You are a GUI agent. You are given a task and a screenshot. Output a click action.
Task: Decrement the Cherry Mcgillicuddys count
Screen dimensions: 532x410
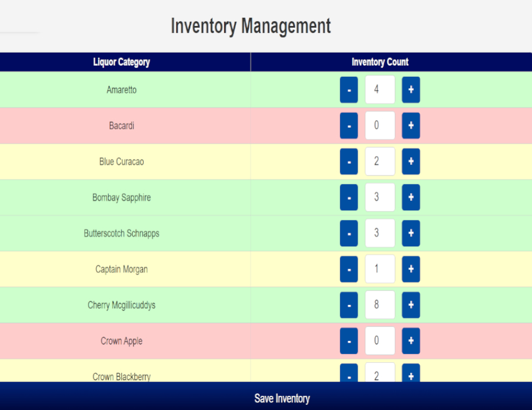349,305
